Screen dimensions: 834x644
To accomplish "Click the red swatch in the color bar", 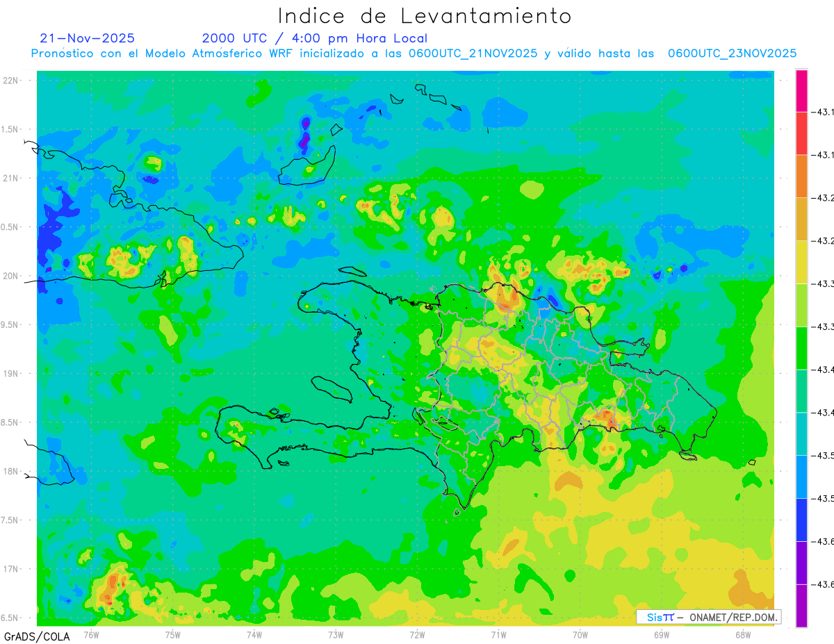I will pos(801,133).
